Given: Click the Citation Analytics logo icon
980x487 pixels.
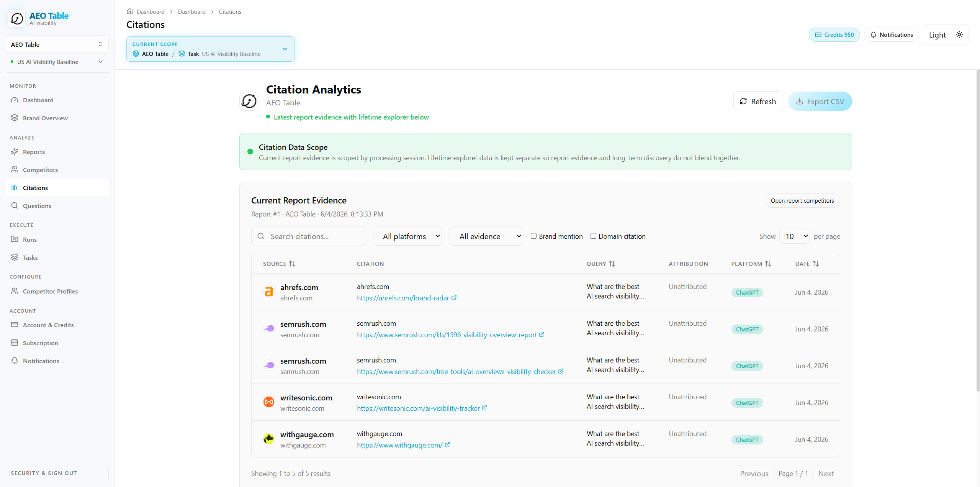Looking at the screenshot, I should [249, 101].
